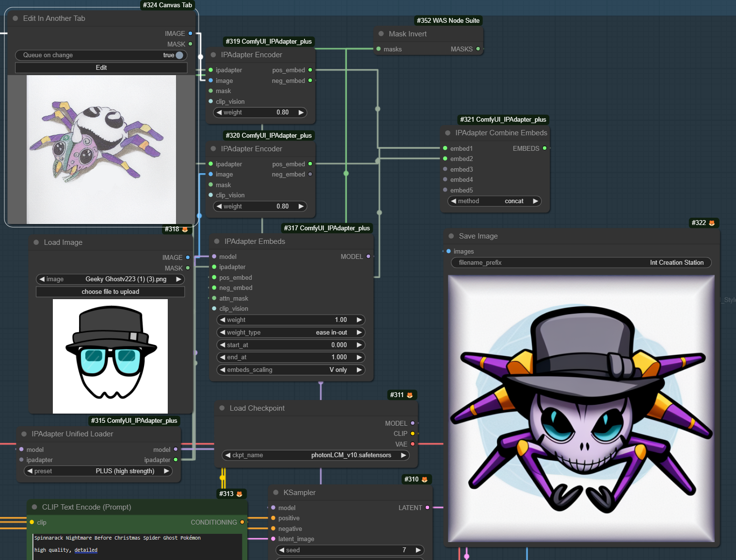Image resolution: width=736 pixels, height=560 pixels.
Task: Decrease end_at using its left arrow
Action: click(x=223, y=357)
